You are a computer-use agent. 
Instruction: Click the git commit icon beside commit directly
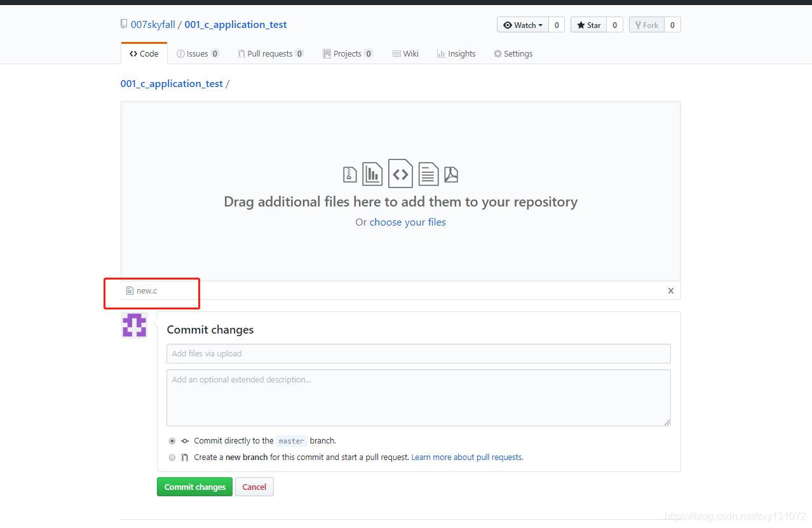click(185, 440)
